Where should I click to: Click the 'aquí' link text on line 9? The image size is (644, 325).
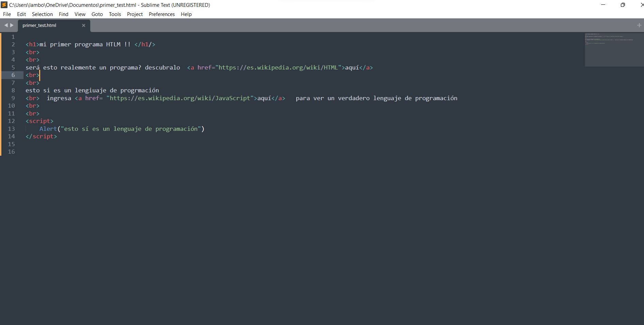[x=264, y=98]
